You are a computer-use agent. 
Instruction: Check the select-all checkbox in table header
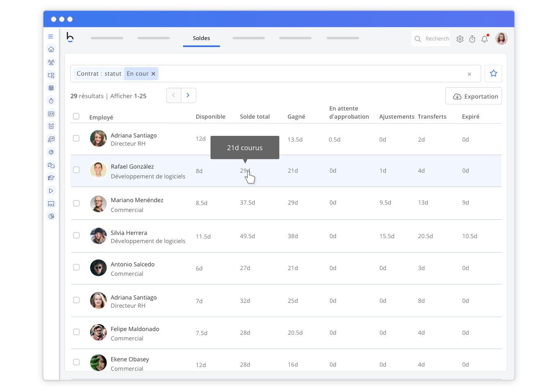76,116
